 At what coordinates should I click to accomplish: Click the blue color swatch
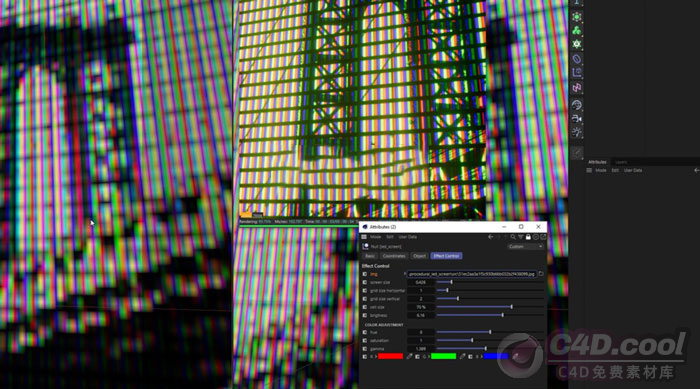pyautogui.click(x=496, y=356)
